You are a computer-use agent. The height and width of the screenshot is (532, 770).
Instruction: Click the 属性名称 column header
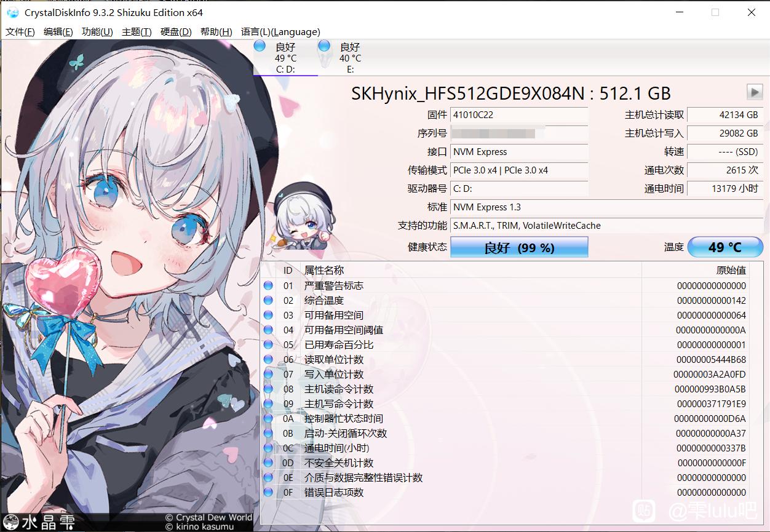tap(471, 270)
